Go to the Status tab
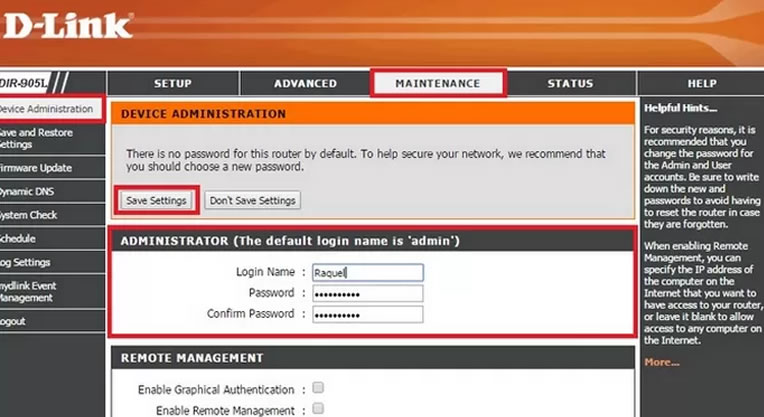 [x=570, y=84]
